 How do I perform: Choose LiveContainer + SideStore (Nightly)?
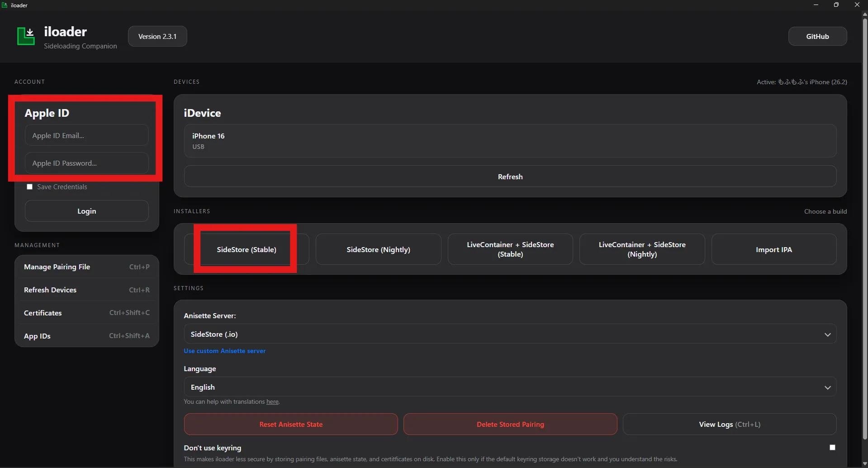[642, 249]
